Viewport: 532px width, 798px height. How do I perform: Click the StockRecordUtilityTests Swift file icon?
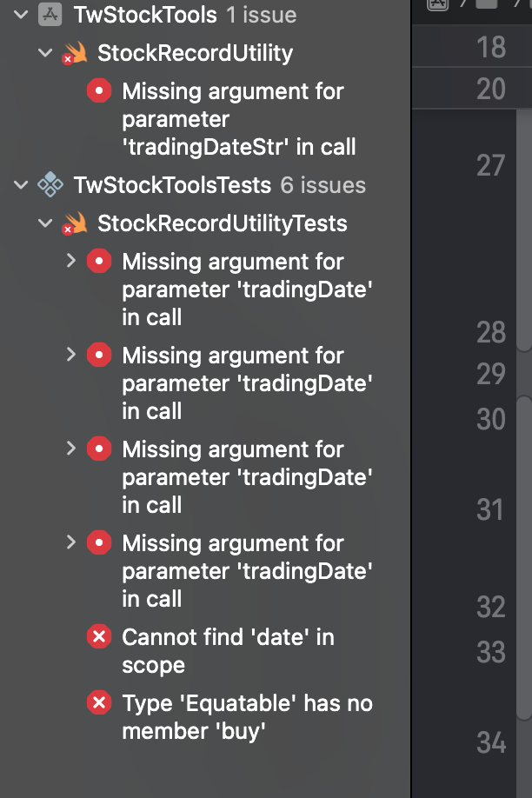pyautogui.click(x=75, y=223)
